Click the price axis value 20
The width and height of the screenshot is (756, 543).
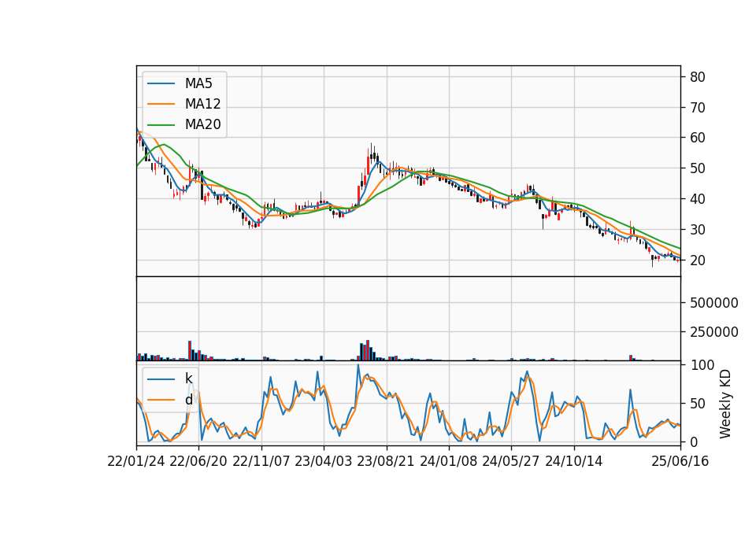point(697,260)
